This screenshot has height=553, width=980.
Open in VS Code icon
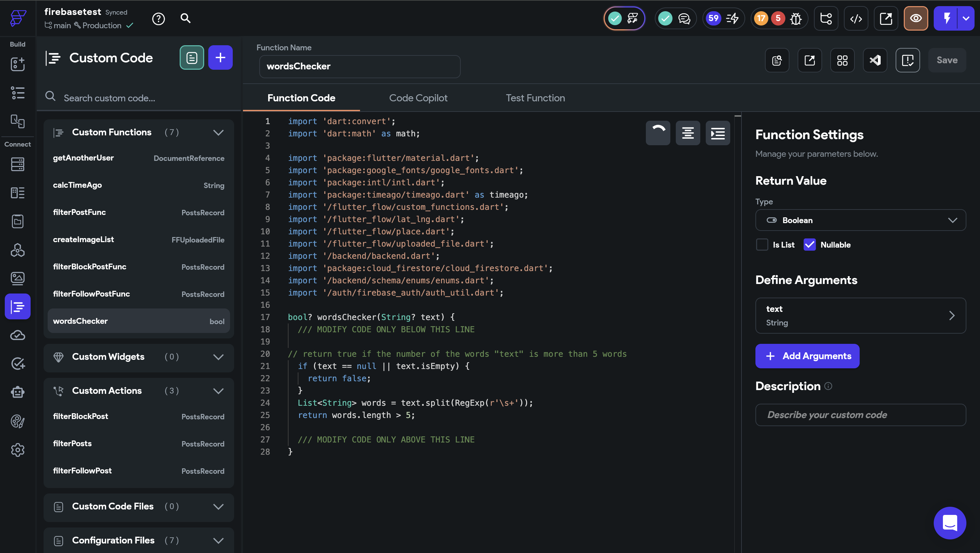875,60
